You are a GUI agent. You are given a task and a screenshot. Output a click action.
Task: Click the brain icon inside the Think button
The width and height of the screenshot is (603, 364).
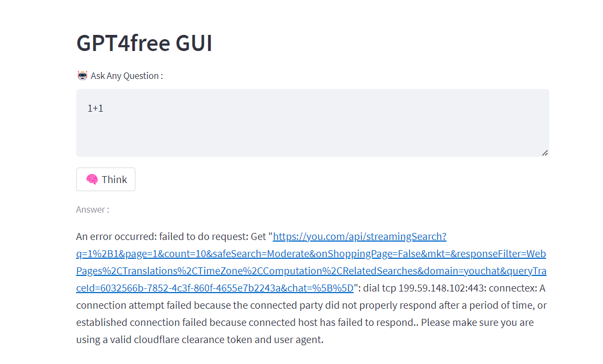(94, 179)
